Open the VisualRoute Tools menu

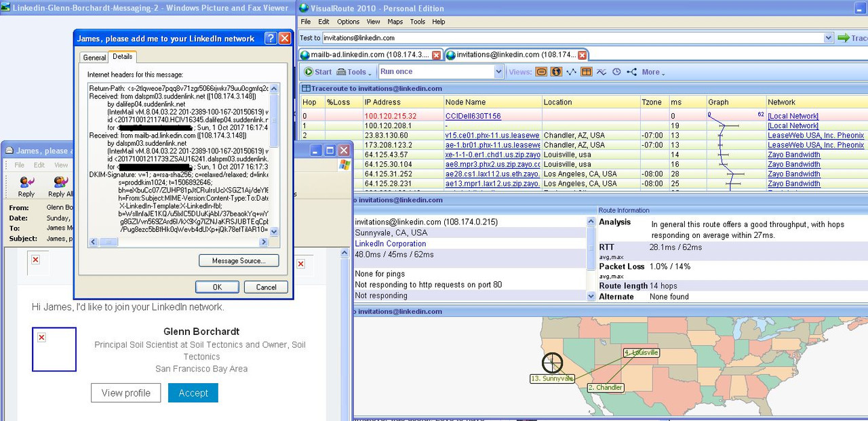418,22
